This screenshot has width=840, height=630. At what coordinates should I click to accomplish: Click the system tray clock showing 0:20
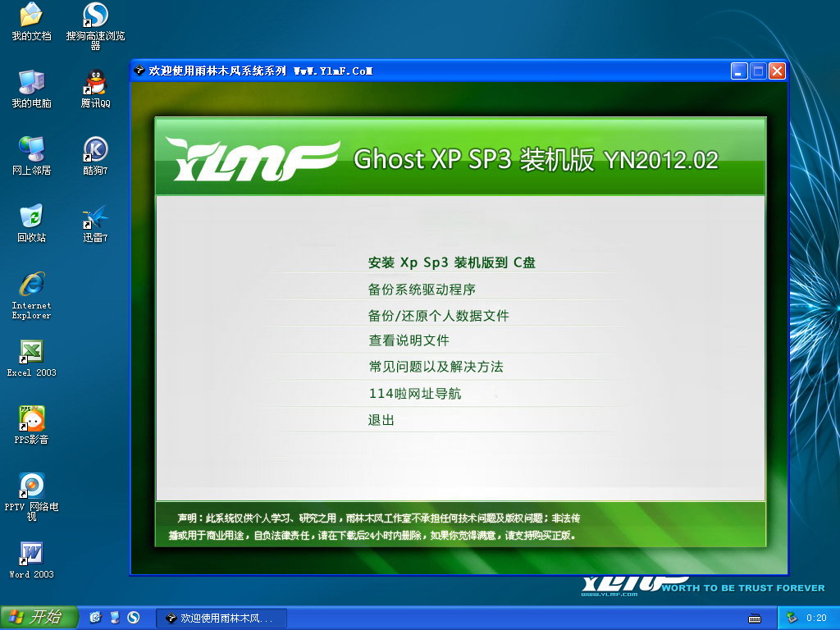click(816, 618)
